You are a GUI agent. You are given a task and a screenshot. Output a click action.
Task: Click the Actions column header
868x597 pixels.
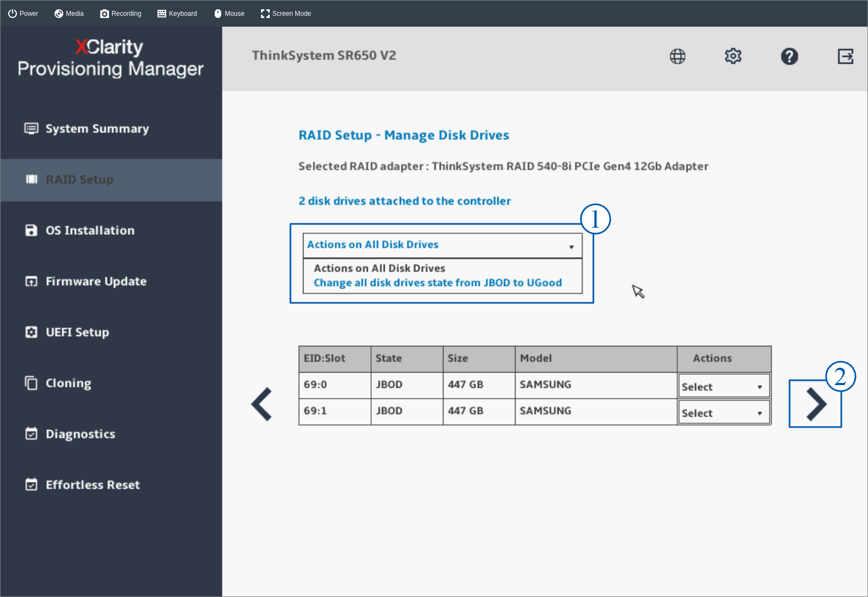pyautogui.click(x=724, y=359)
